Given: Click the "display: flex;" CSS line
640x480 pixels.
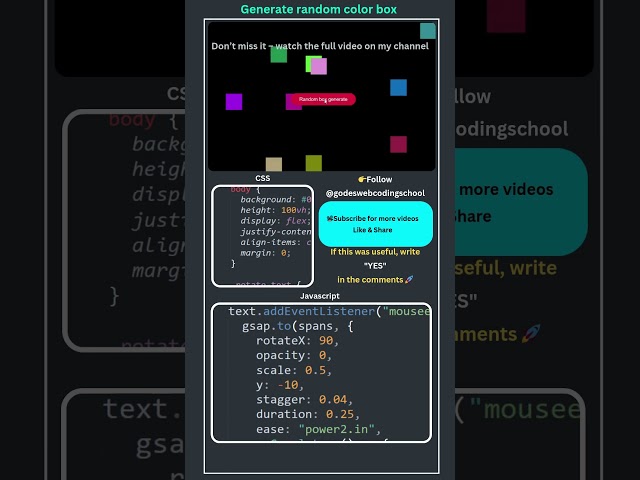Looking at the screenshot, I should [276, 221].
